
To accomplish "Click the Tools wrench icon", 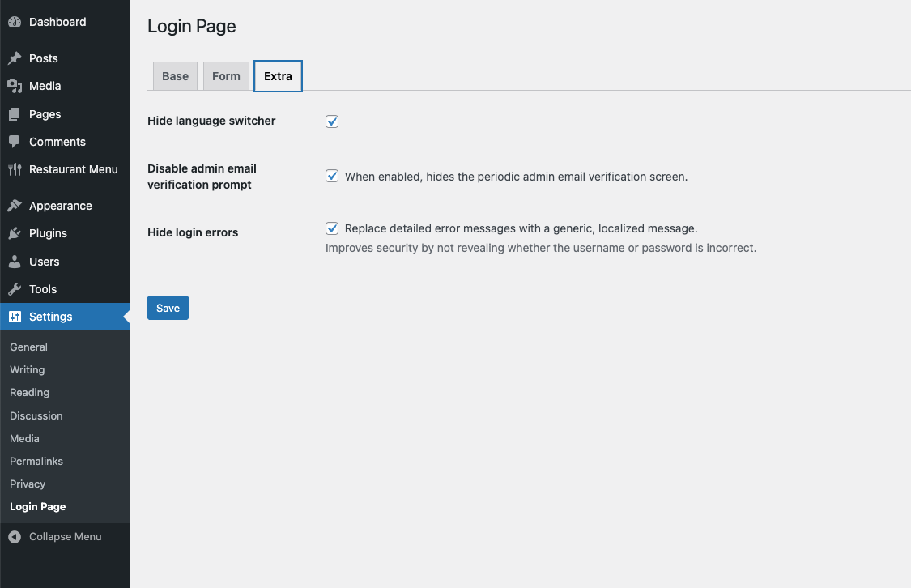I will [15, 289].
